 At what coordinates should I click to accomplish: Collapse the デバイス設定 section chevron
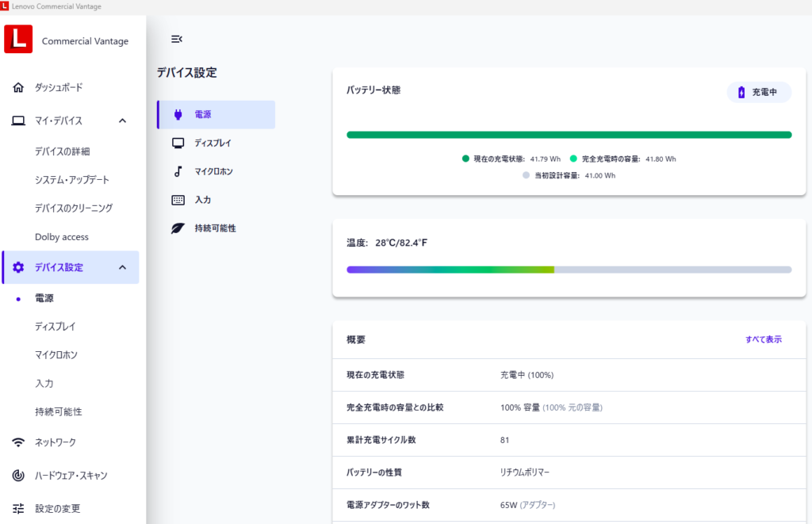(122, 268)
